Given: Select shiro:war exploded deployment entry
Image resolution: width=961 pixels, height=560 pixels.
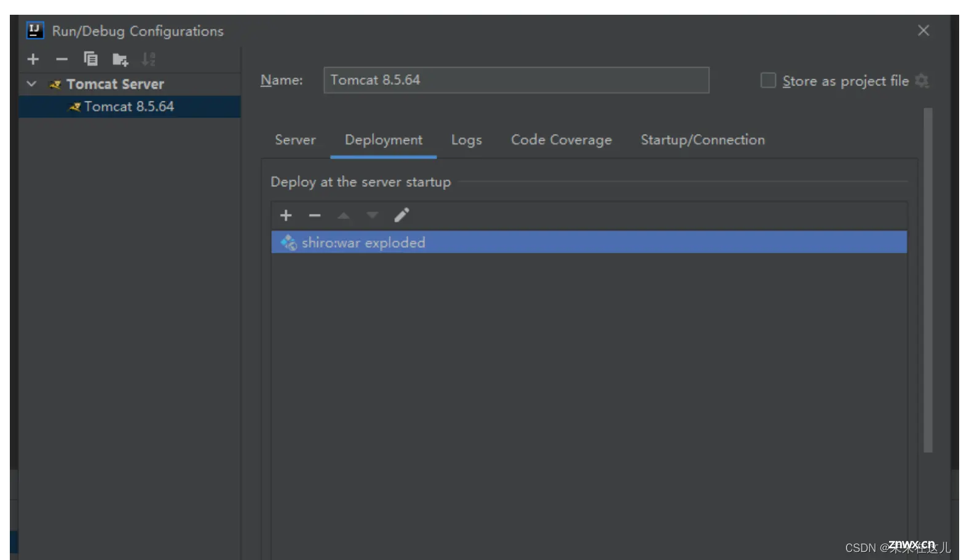Looking at the screenshot, I should point(589,242).
